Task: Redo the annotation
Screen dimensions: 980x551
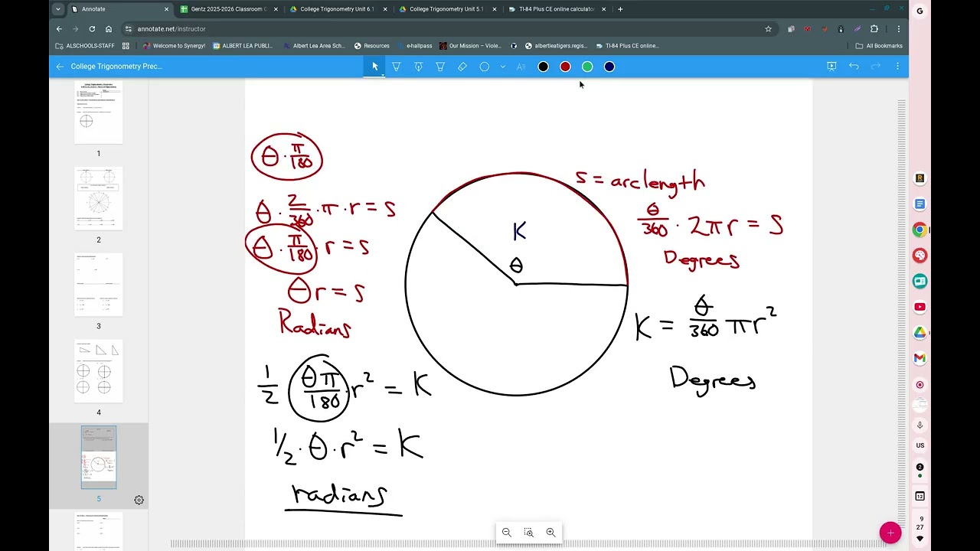Action: click(876, 67)
